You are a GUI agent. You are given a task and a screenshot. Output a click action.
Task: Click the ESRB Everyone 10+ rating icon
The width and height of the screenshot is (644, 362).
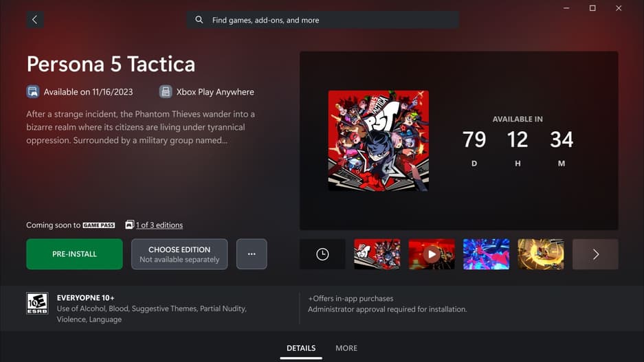pyautogui.click(x=37, y=304)
